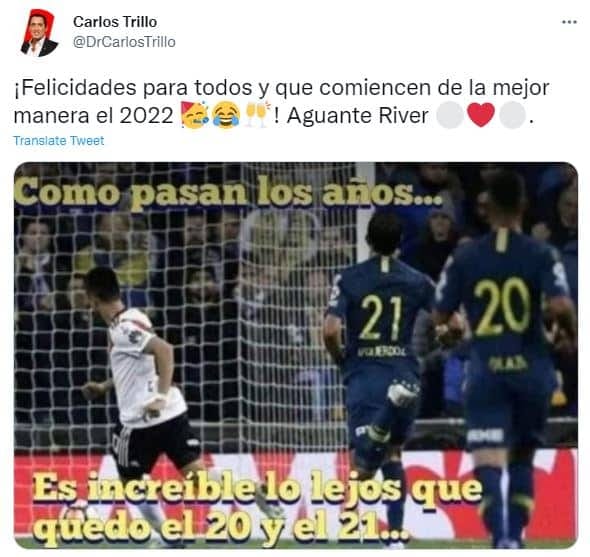This screenshot has width=590, height=557.
Task: Click the laughing-crying face emoji
Action: click(226, 115)
